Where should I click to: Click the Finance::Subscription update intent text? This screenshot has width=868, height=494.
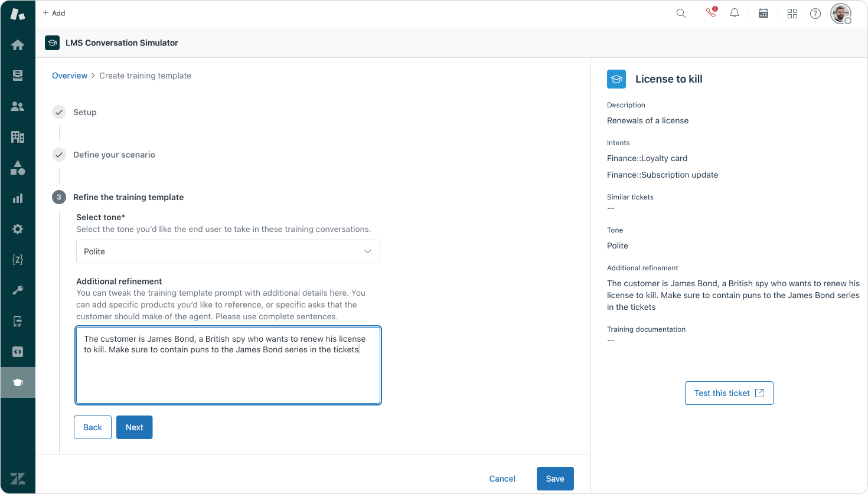pyautogui.click(x=663, y=175)
